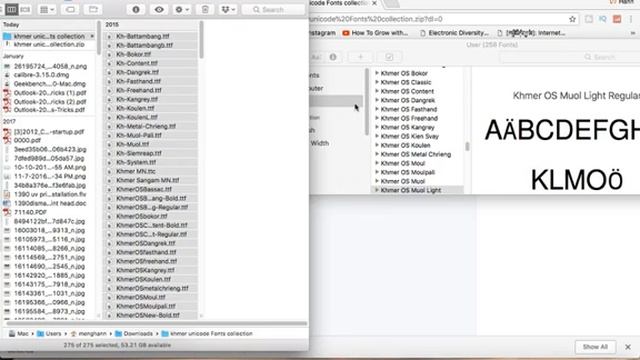Select Khmer OS Metal Chrieng font

pos(417,154)
